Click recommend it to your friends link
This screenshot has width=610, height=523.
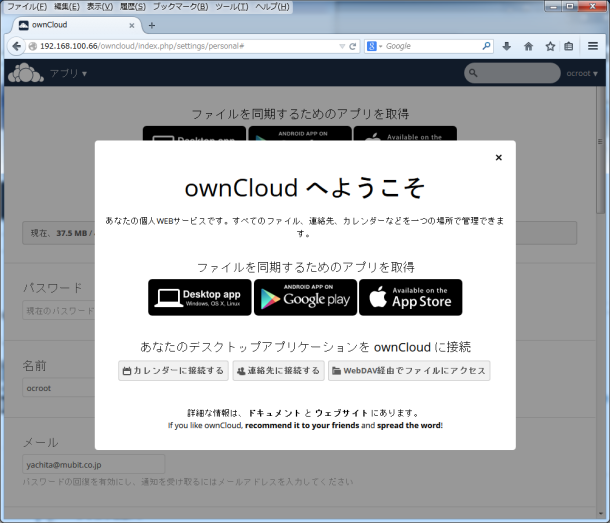tap(302, 425)
